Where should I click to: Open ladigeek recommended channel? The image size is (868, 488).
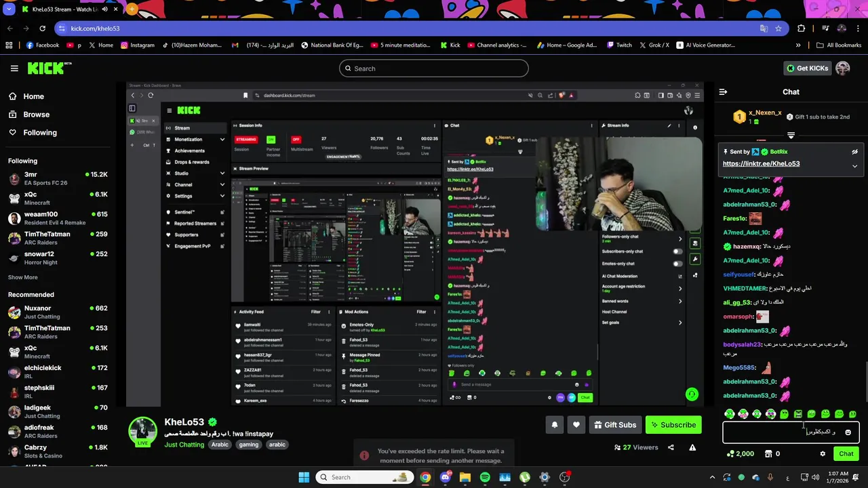[58, 411]
